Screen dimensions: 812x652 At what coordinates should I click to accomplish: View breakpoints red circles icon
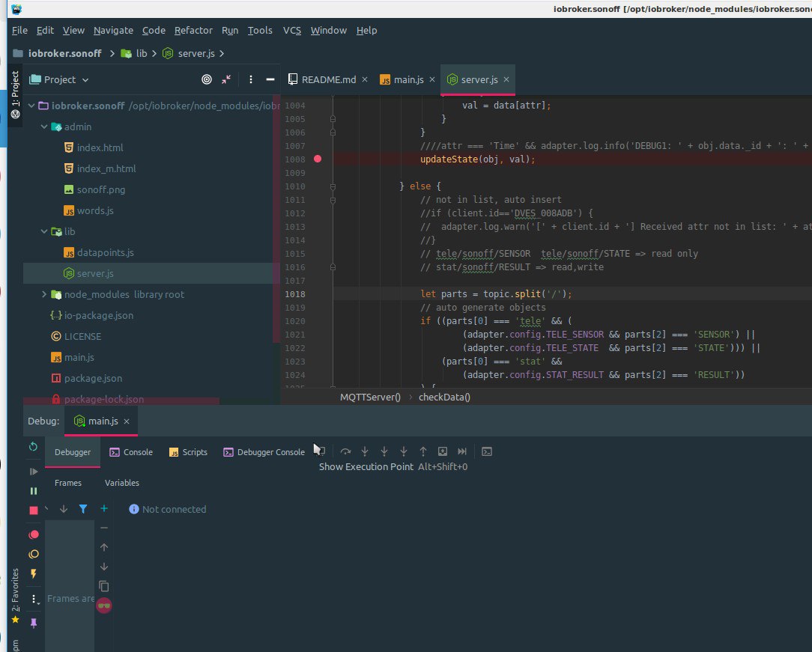[x=34, y=534]
